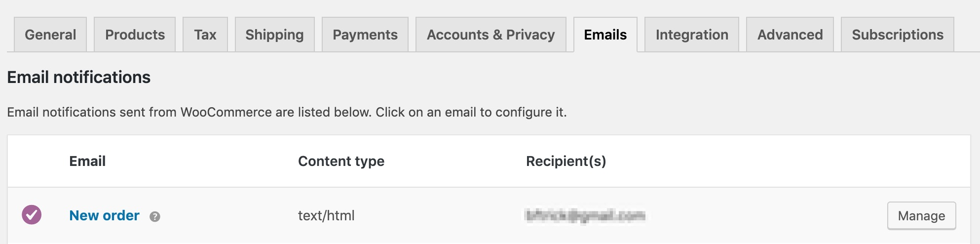The image size is (980, 244).
Task: Click the Manage button for New order
Action: [x=921, y=216]
